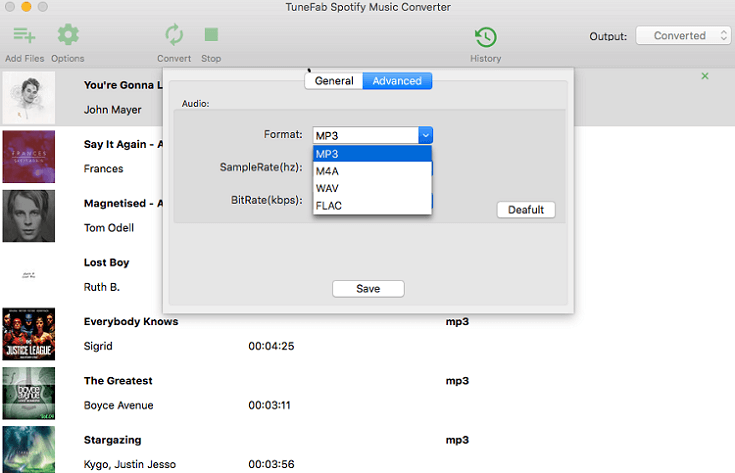The height and width of the screenshot is (473, 735).
Task: Click artist Kygo, Justin Jesso
Action: click(130, 464)
